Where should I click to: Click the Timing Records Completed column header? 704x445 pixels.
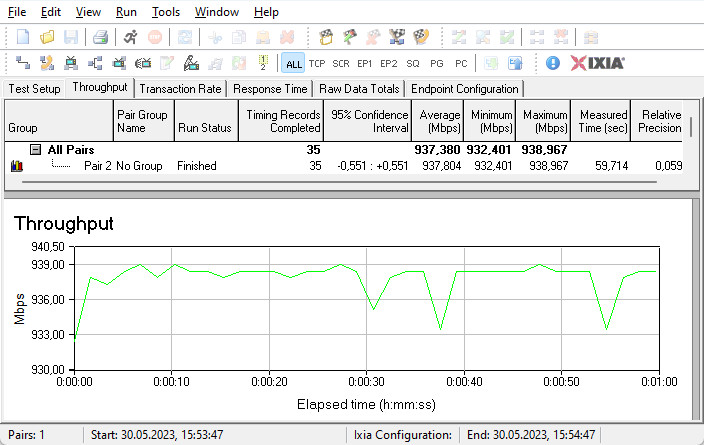281,121
